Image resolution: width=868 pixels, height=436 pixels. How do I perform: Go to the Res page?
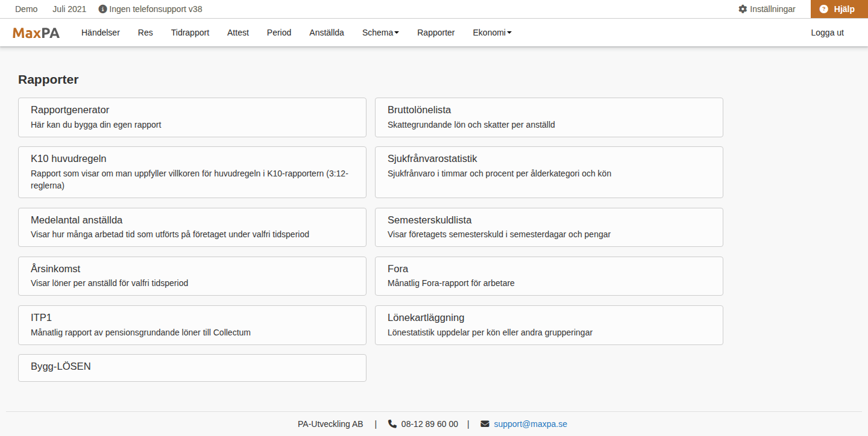click(x=145, y=33)
